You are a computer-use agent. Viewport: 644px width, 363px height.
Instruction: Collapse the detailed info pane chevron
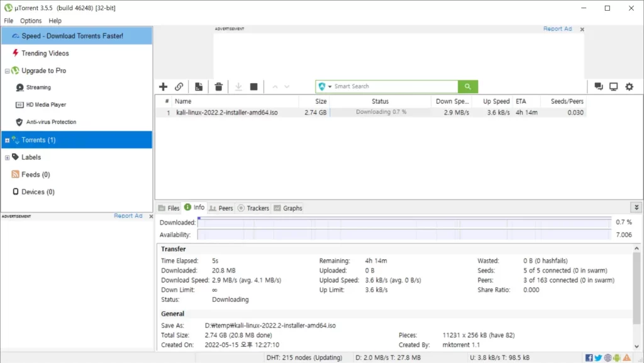click(x=636, y=208)
